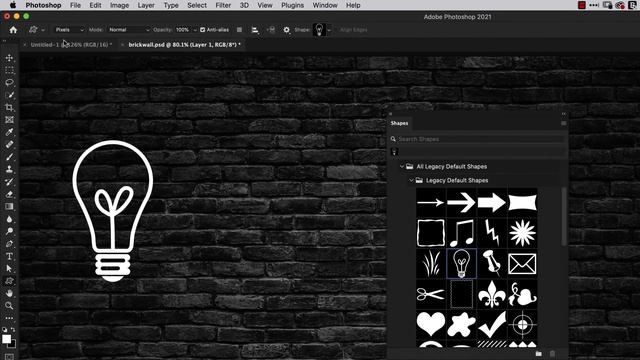Reset default foreground and background colors
The height and width of the screenshot is (360, 640).
pyautogui.click(x=4, y=329)
